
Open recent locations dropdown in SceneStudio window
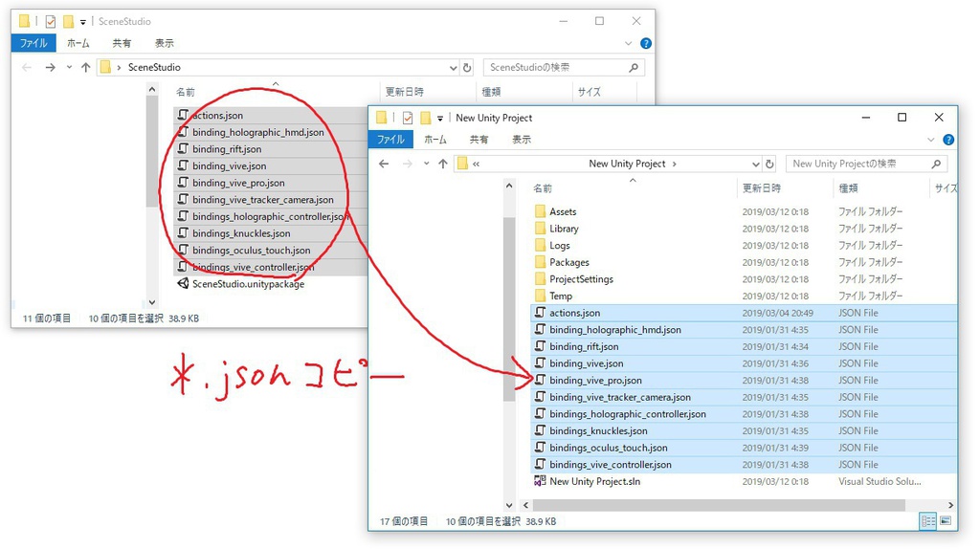click(x=69, y=68)
